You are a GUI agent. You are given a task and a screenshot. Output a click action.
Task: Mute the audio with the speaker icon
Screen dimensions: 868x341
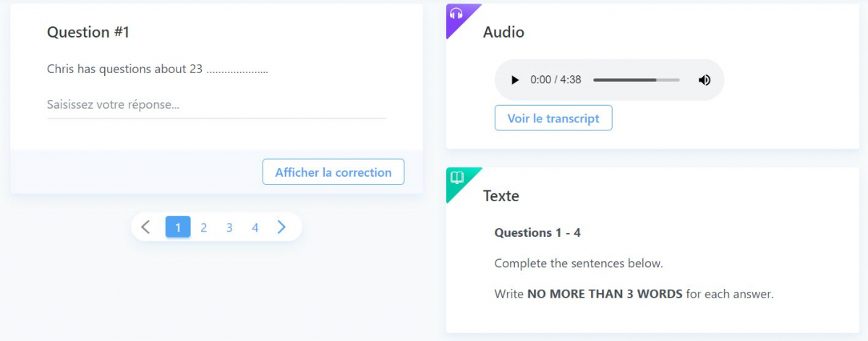click(705, 80)
